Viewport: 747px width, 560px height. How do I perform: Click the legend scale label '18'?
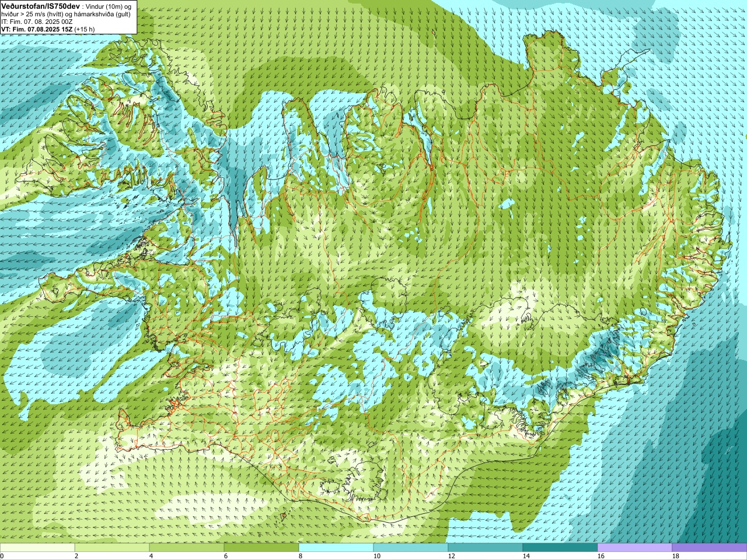coord(675,556)
